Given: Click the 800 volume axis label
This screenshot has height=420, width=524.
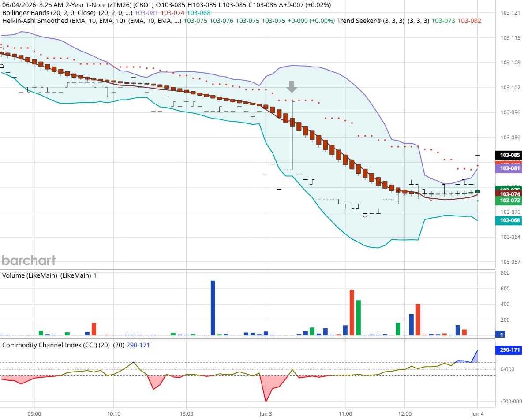Looking at the screenshot, I should (x=505, y=273).
